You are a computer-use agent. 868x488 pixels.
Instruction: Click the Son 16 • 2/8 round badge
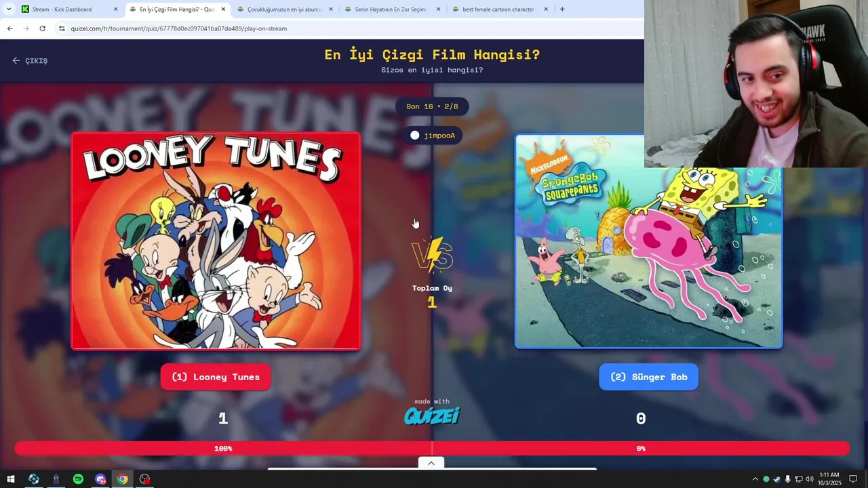point(432,106)
